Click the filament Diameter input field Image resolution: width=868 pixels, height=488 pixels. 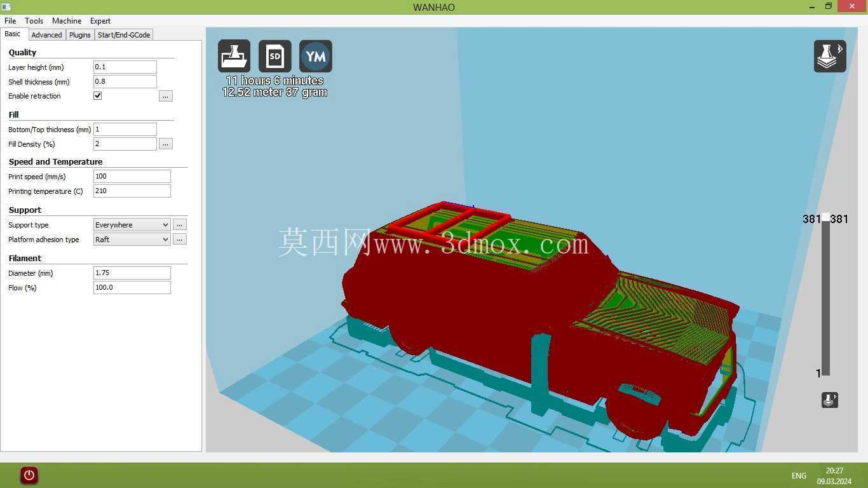point(132,273)
